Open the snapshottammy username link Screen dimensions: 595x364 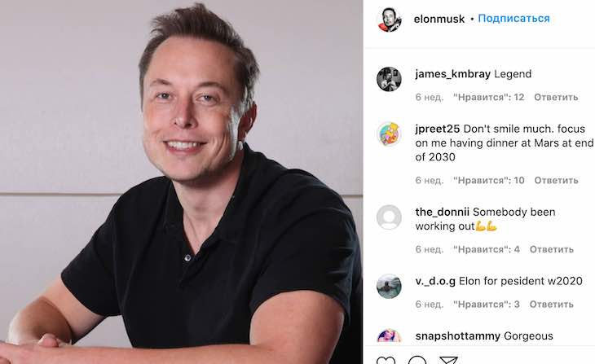click(x=457, y=336)
